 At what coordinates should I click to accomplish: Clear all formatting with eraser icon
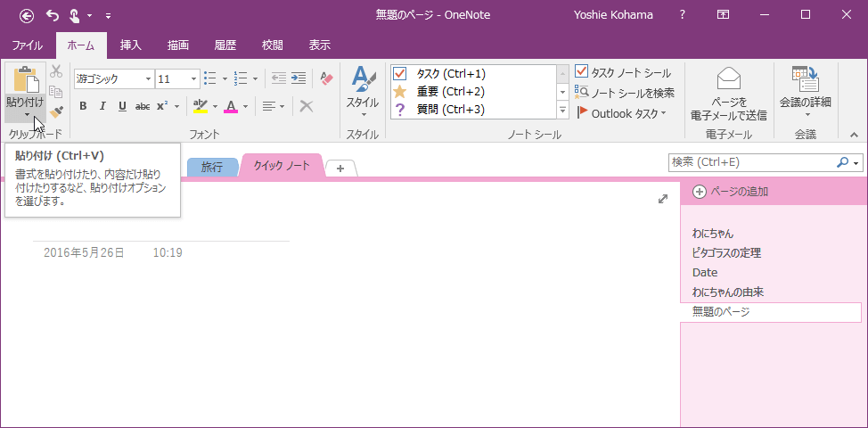pyautogui.click(x=326, y=78)
